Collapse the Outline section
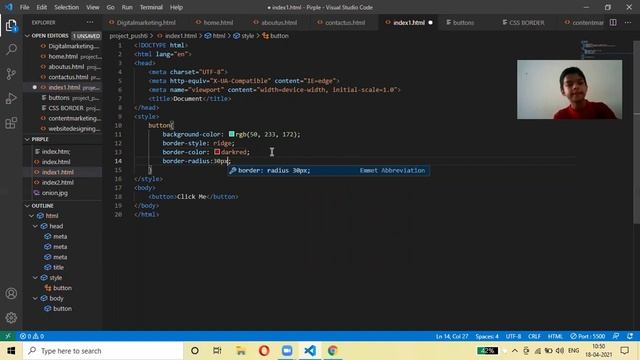Image resolution: width=640 pixels, height=360 pixels. (x=27, y=206)
